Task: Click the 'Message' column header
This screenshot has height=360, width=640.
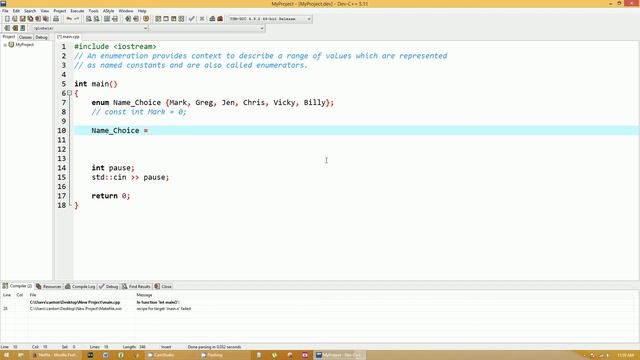Action: coord(144,295)
